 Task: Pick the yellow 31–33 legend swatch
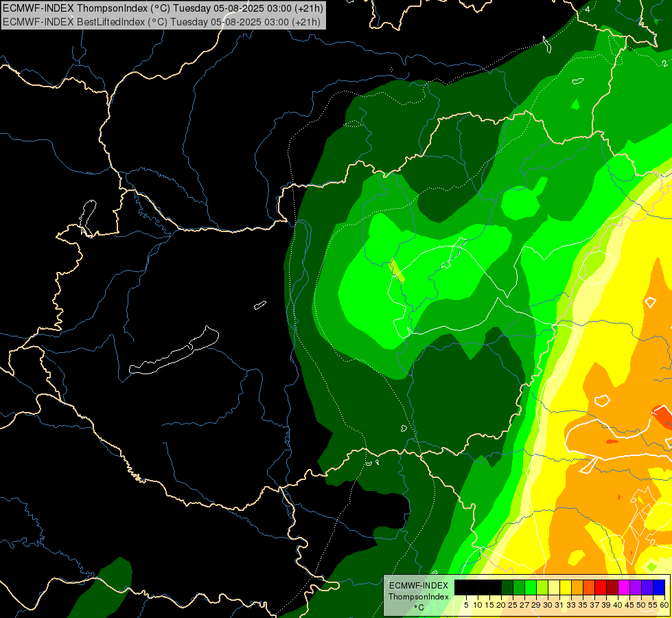tap(566, 588)
